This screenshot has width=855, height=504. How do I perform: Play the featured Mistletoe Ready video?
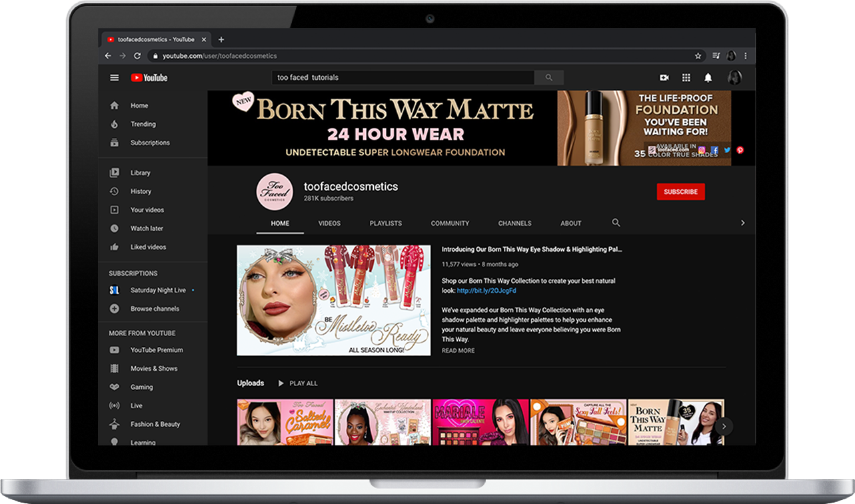pyautogui.click(x=333, y=300)
